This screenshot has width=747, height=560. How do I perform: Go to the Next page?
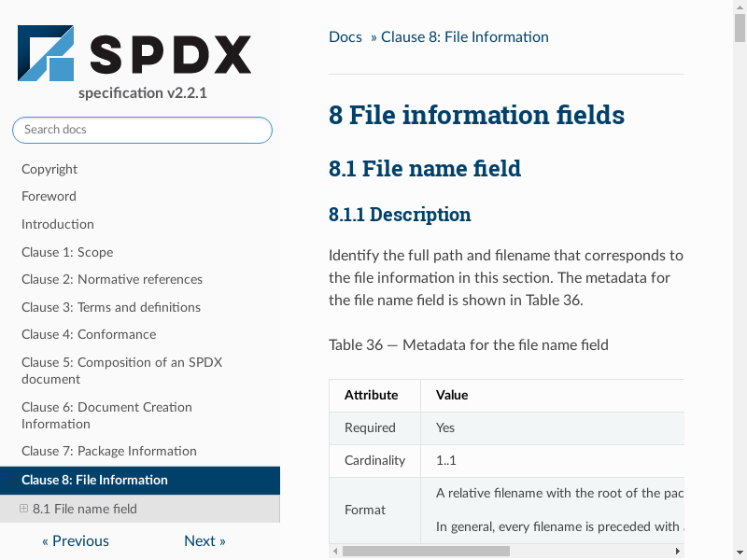pos(204,540)
